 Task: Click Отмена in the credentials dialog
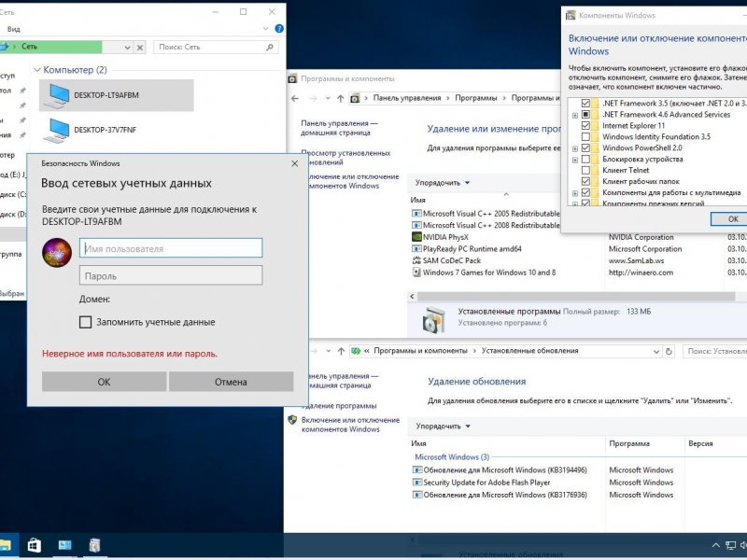coord(231,382)
